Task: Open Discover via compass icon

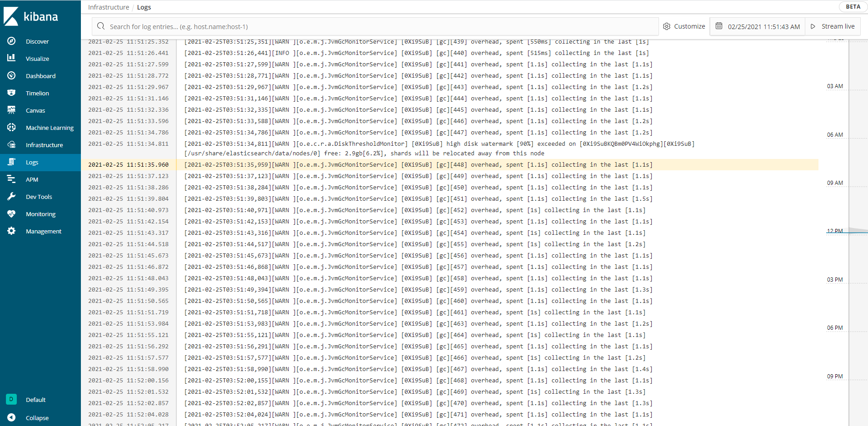Action: click(11, 41)
